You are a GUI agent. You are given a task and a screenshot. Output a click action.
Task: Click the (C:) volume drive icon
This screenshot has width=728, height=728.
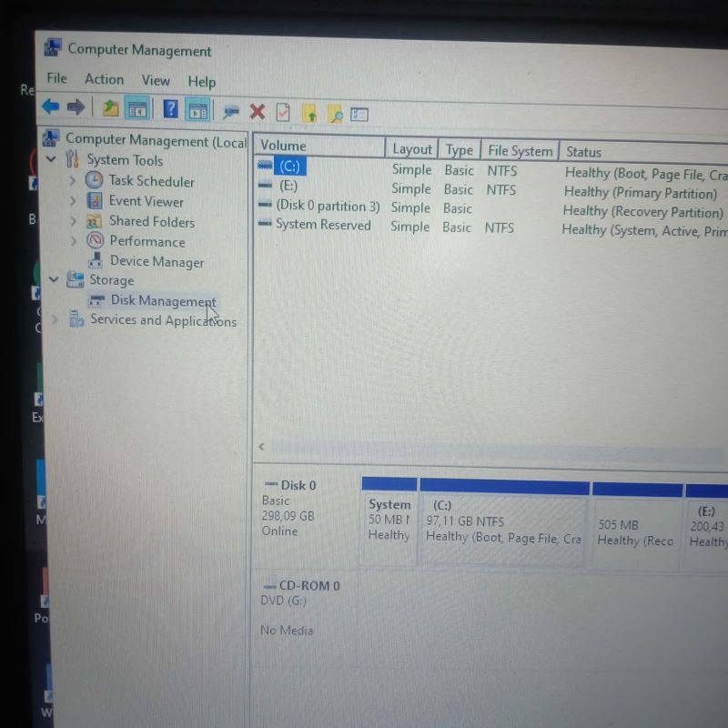coord(265,165)
